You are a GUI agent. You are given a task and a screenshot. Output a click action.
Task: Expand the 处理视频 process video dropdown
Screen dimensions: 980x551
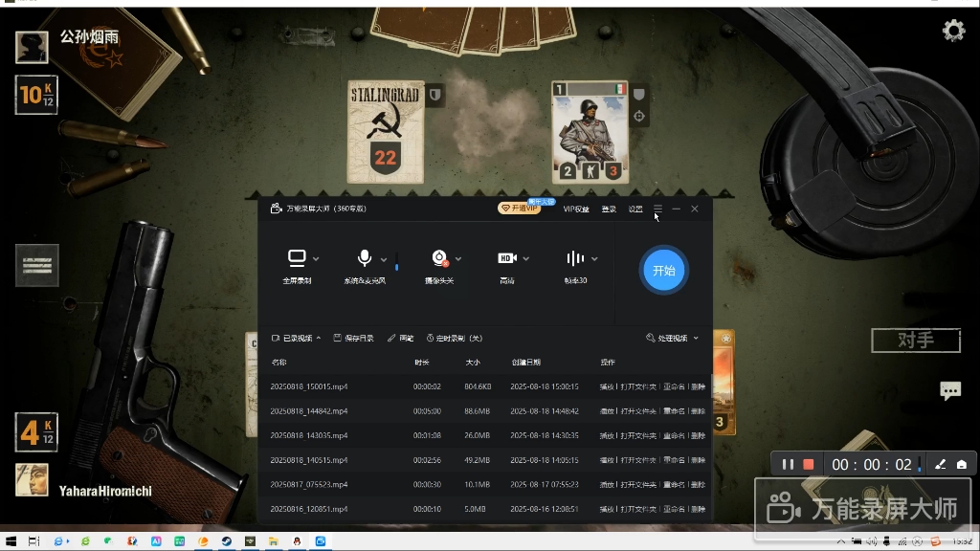[673, 338]
